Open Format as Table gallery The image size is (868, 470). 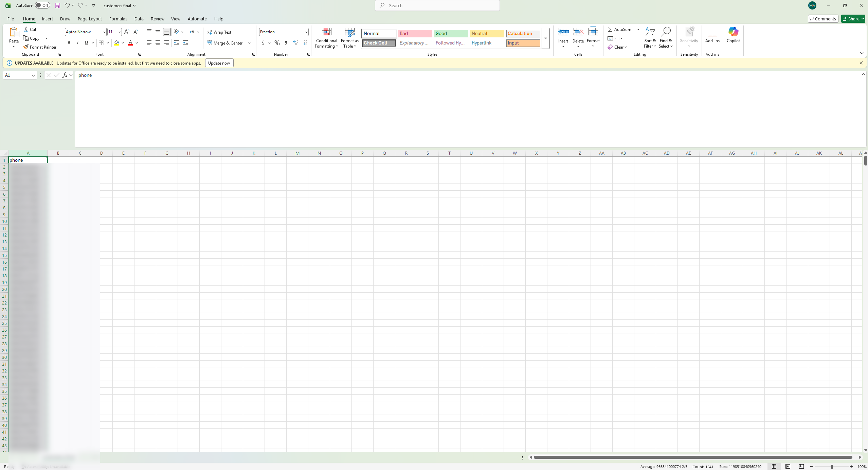(x=349, y=38)
